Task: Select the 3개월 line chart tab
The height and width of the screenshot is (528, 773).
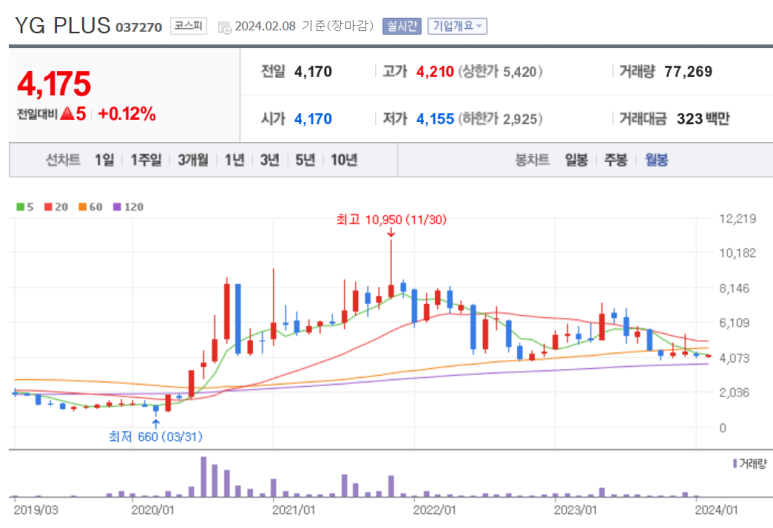Action: pos(193,160)
